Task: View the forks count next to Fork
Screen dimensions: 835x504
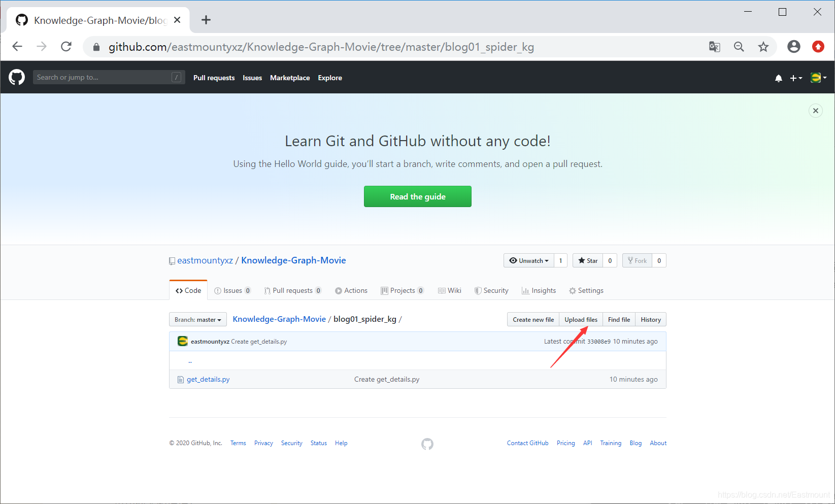Action: point(659,260)
